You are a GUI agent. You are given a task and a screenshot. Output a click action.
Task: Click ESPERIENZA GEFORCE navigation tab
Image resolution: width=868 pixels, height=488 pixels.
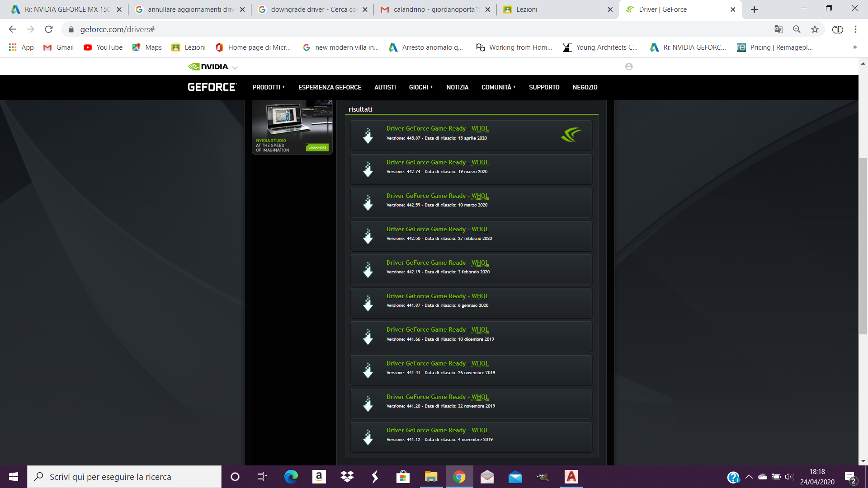pyautogui.click(x=330, y=87)
